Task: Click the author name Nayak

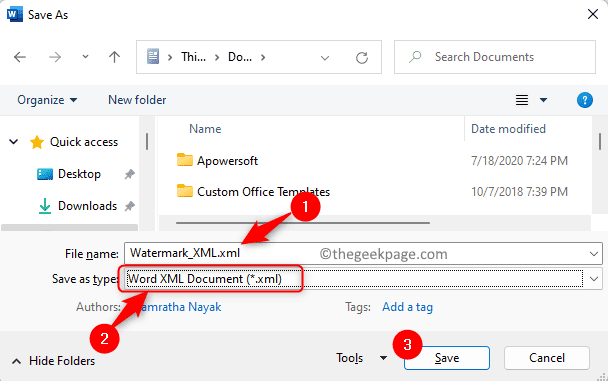Action: (x=204, y=307)
